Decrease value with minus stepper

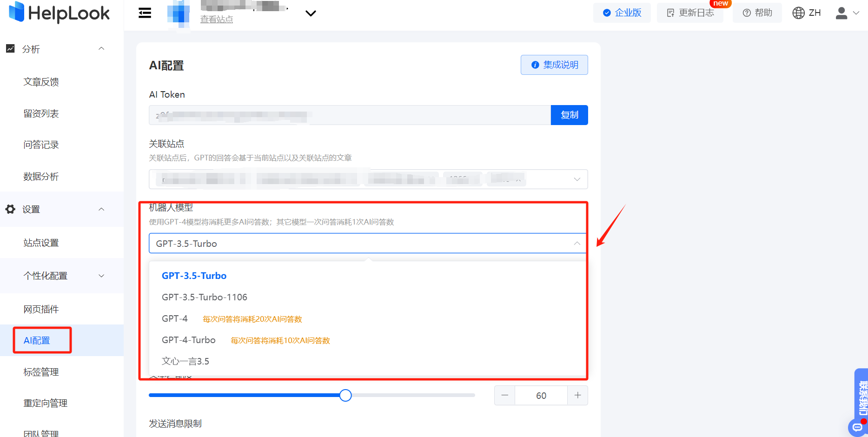(x=505, y=395)
